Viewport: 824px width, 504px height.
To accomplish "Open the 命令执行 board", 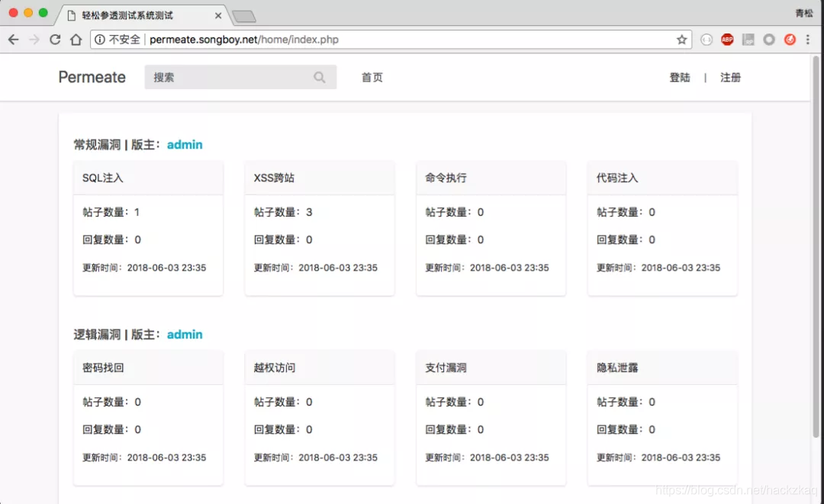I will click(446, 178).
